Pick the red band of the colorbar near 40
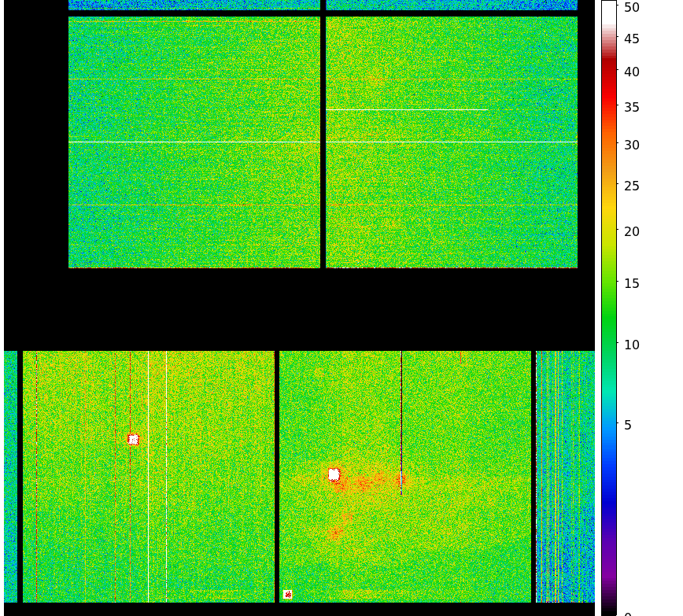 [608, 72]
